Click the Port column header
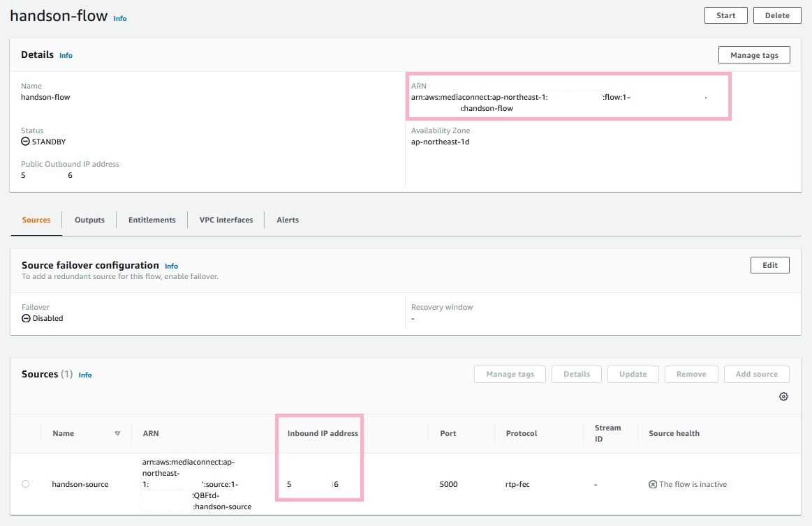Image resolution: width=812 pixels, height=526 pixels. [x=448, y=433]
